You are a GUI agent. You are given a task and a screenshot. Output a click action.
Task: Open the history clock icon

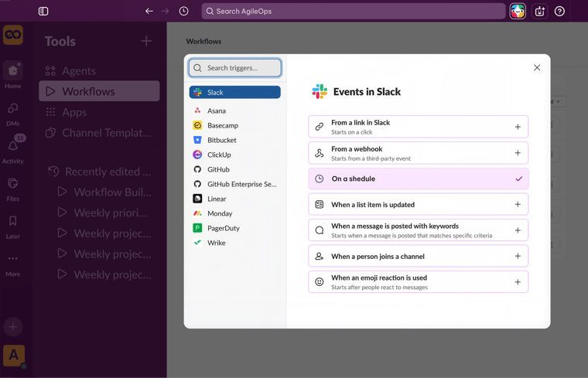coord(184,12)
